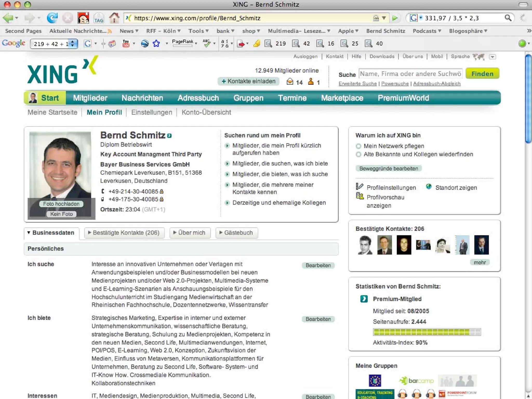Screen dimensions: 532x399
Task: Open the News bookmarks dropdown
Action: point(129,31)
